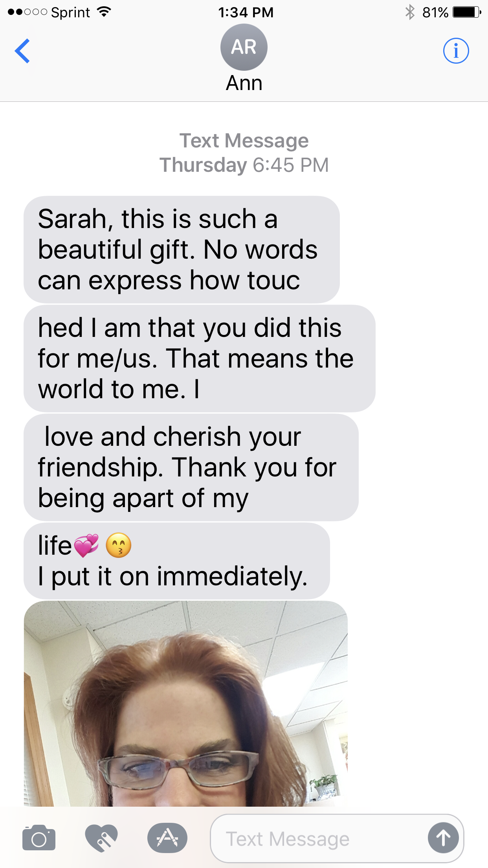Tap the 1:34 PM status bar clock
The image size is (488, 868).
(246, 12)
